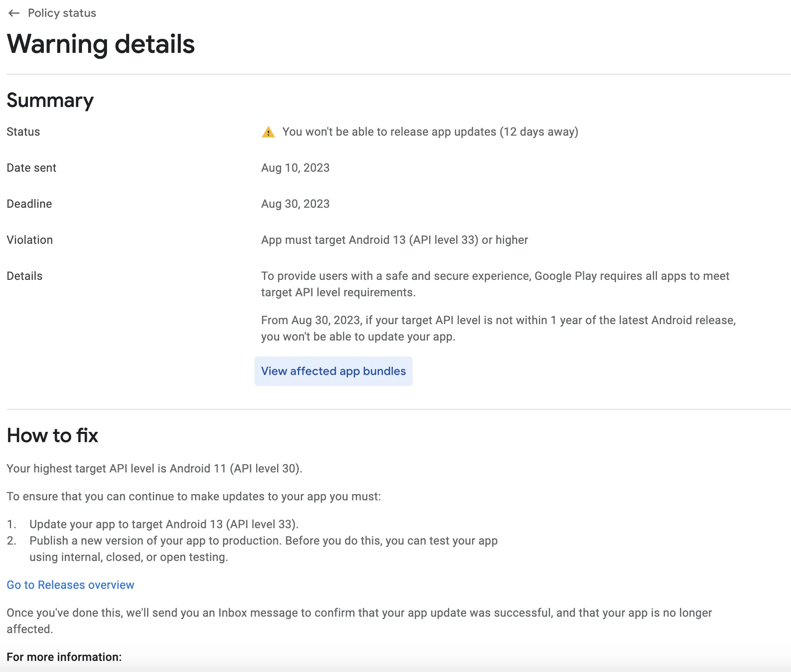Click the yellow warning triangle icon
The width and height of the screenshot is (791, 672).
point(268,132)
